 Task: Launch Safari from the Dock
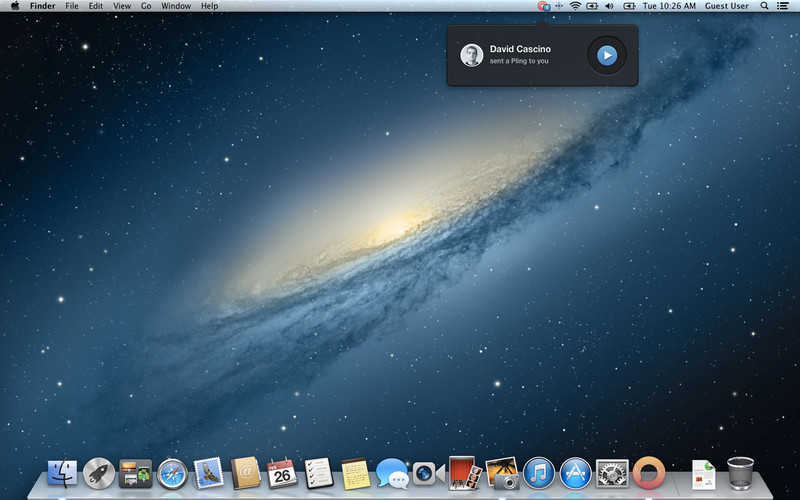(172, 474)
